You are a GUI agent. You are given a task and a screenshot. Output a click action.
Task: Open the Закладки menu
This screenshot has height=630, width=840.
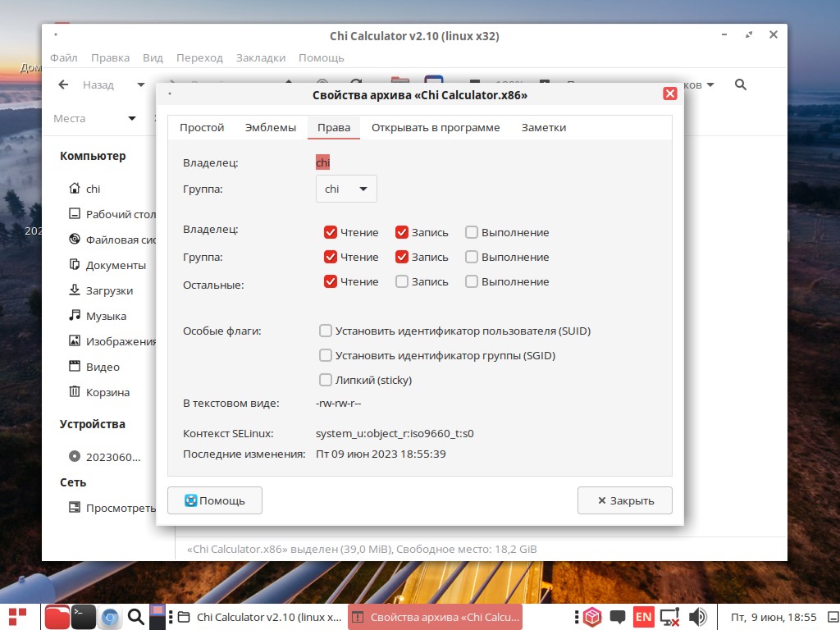261,58
